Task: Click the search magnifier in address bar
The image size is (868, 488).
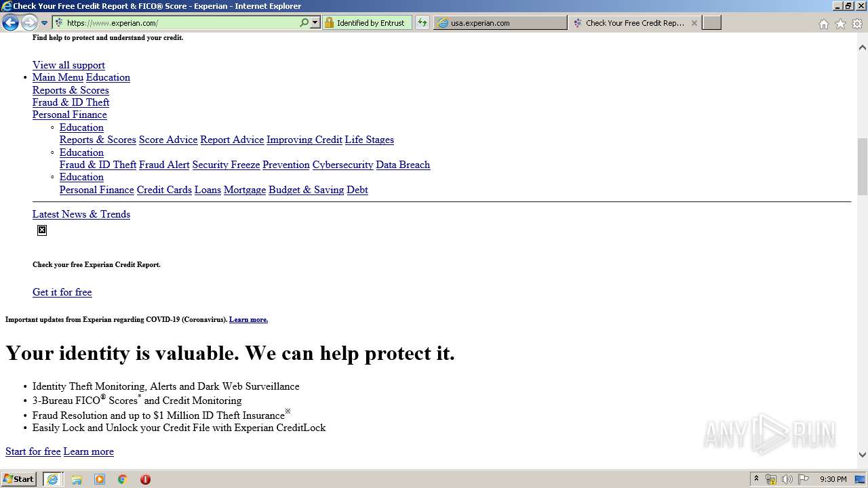Action: tap(304, 22)
